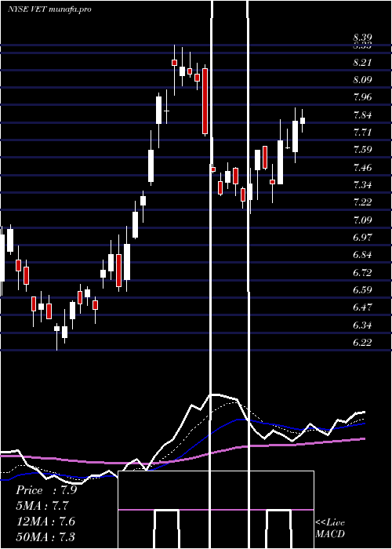Select the last white candle near 7.84
The height and width of the screenshot is (549, 392).
point(303,121)
